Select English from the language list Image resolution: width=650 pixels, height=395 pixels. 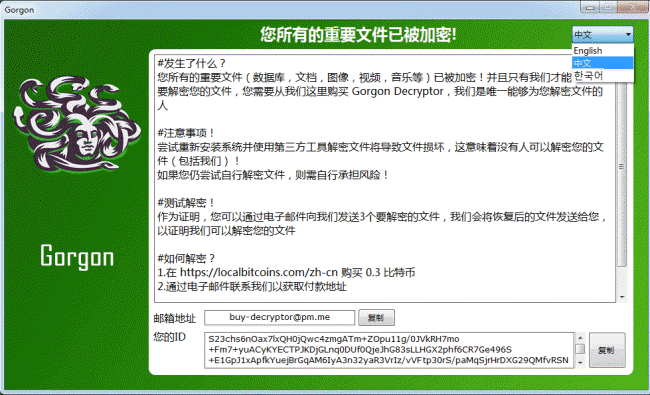coord(602,51)
